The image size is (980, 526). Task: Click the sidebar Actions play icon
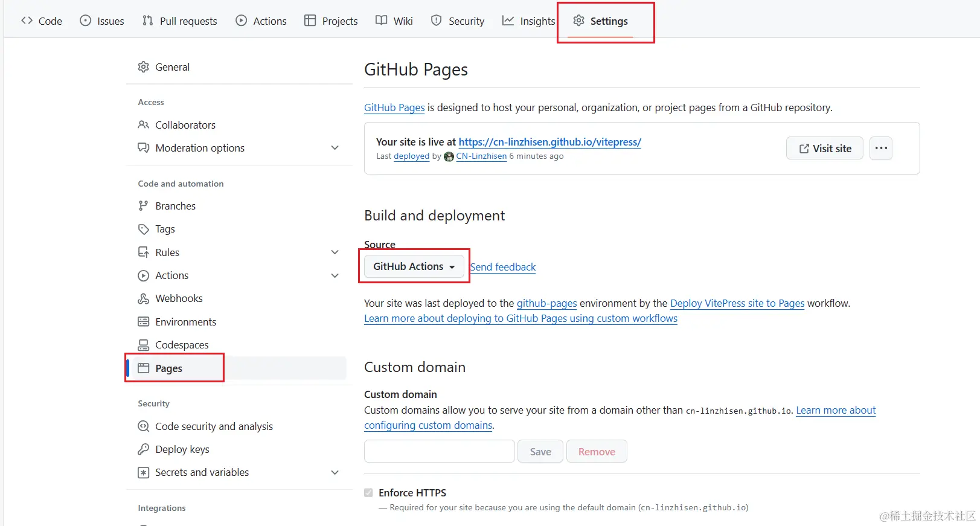pos(144,275)
